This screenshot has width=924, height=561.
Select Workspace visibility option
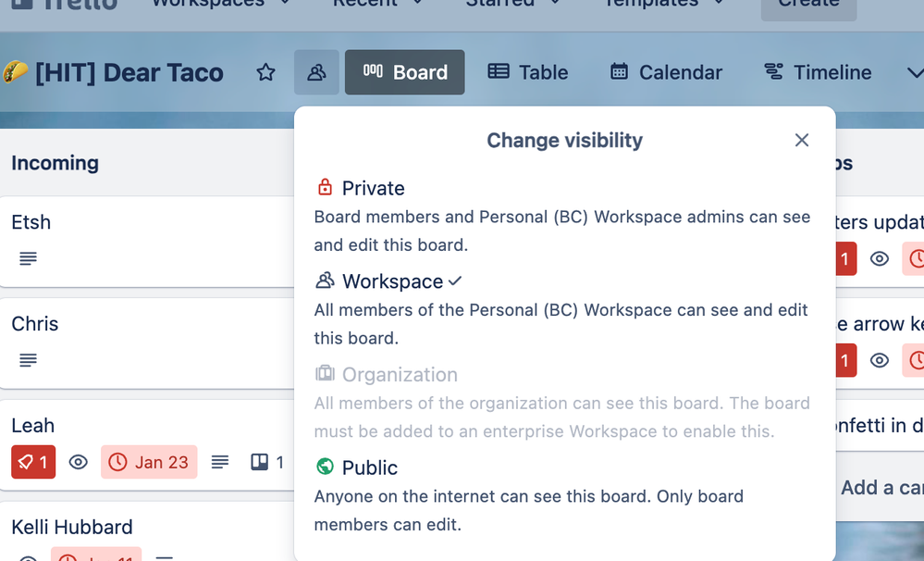pyautogui.click(x=564, y=309)
